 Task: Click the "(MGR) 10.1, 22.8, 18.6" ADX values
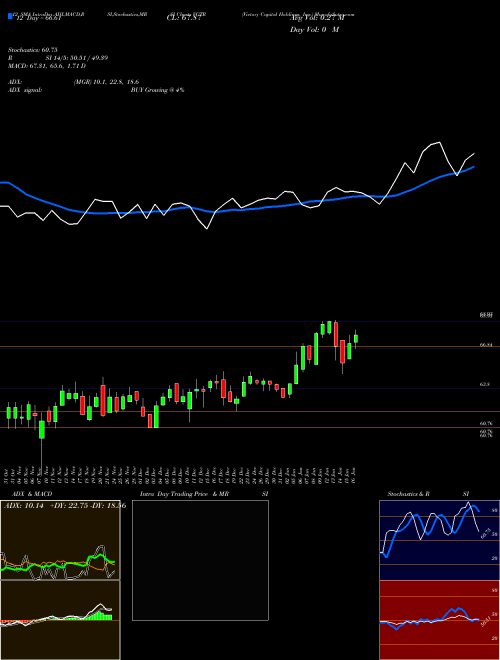pyautogui.click(x=106, y=82)
